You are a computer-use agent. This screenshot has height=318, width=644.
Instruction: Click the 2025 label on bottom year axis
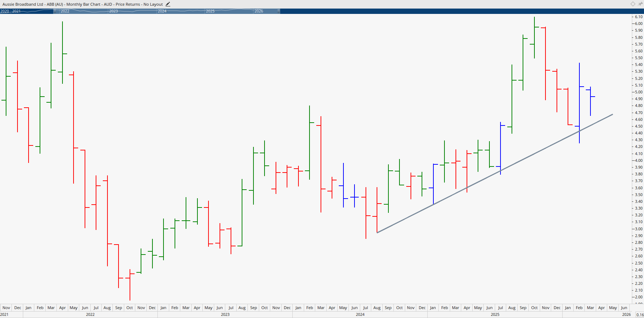[x=495, y=314]
